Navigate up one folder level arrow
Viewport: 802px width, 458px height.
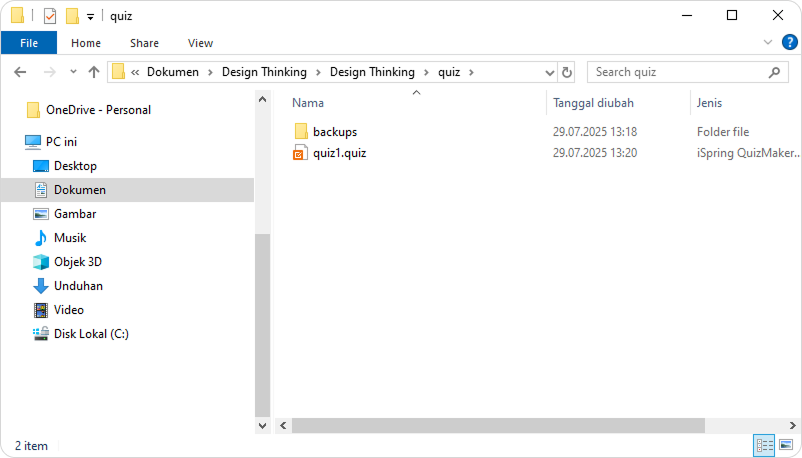pos(94,72)
